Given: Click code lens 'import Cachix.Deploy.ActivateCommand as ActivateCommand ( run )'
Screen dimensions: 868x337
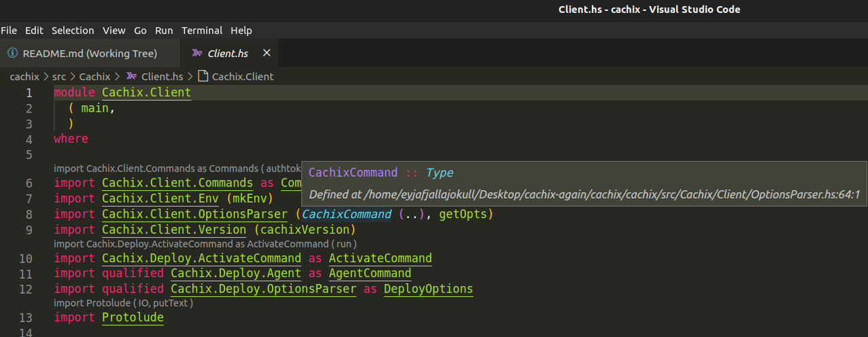Looking at the screenshot, I should coord(205,243).
